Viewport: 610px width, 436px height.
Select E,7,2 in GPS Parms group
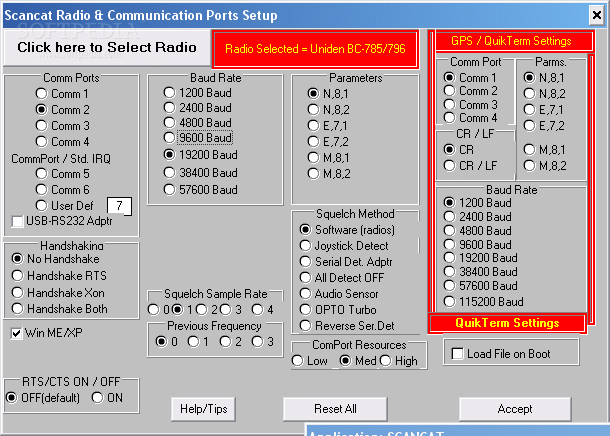[544, 126]
